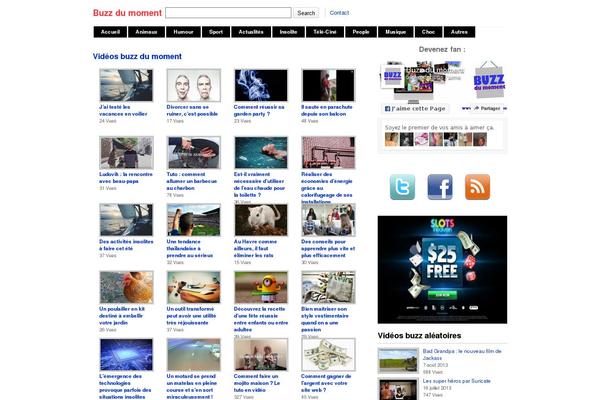Open the barbecue charbon tutorial thumbnail
The image size is (600, 400).
pyautogui.click(x=194, y=152)
